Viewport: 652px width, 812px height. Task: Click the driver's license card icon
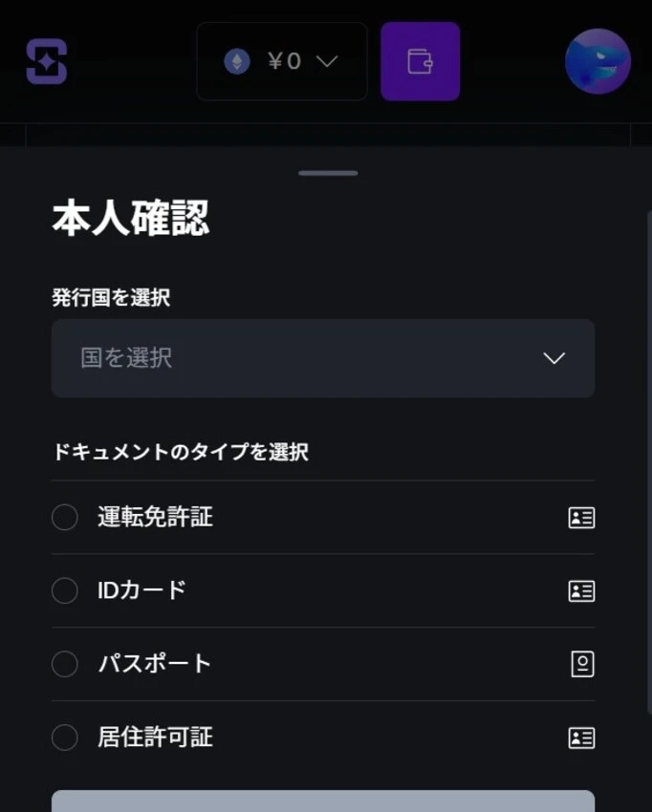tap(581, 518)
